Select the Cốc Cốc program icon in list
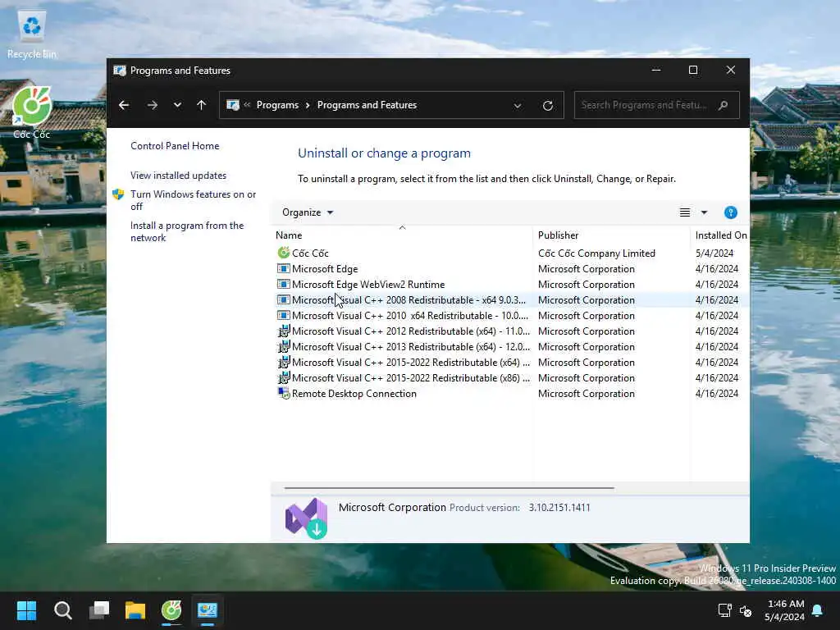840x630 pixels. (283, 253)
